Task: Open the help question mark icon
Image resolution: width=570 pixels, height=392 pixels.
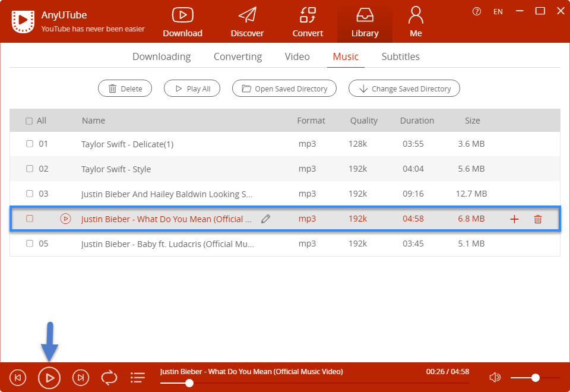Action: (476, 12)
